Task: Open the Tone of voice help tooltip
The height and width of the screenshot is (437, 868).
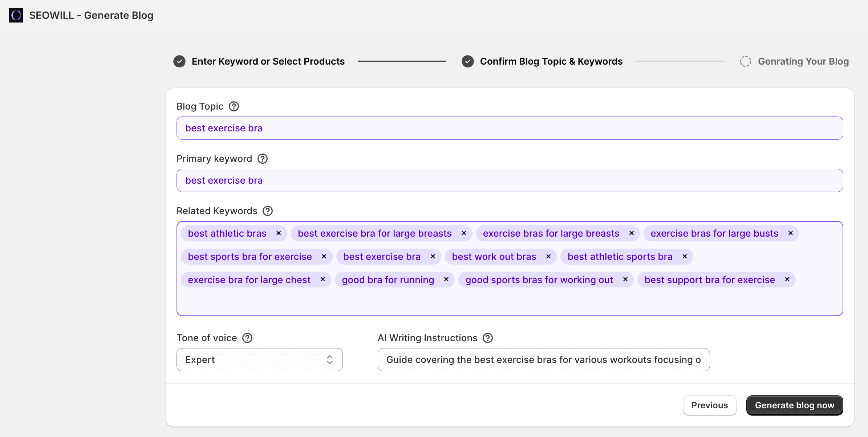Action: tap(247, 338)
